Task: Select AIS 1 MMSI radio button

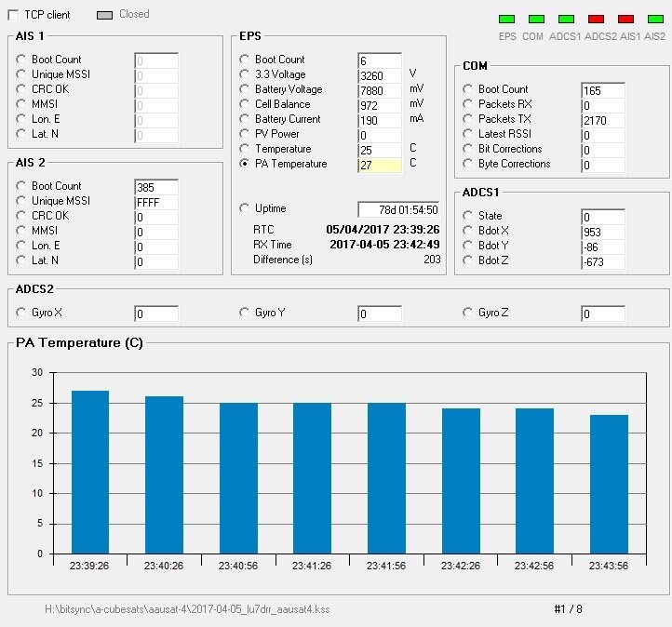Action: pos(20,104)
